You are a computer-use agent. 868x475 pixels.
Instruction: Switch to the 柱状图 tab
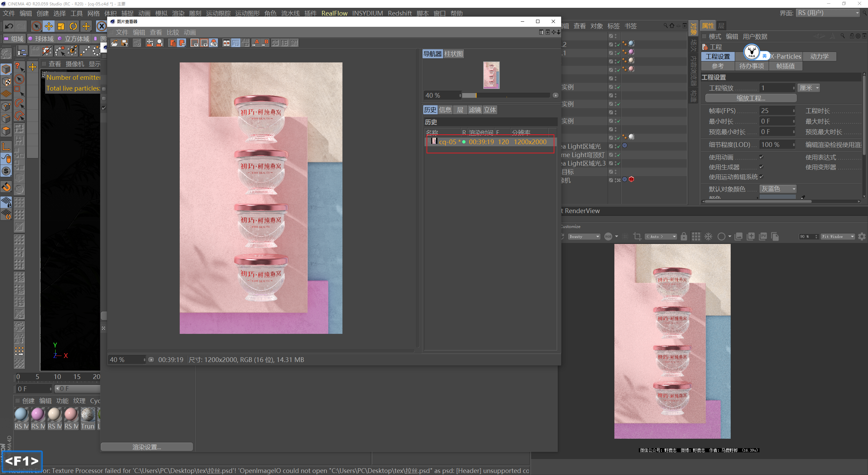453,54
